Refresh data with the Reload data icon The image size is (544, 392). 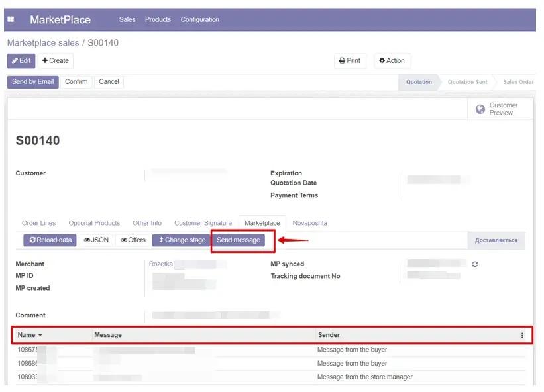click(32, 240)
